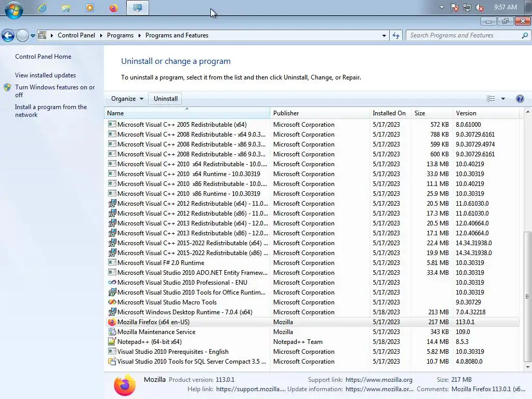Click the Notepad++ row icon
This screenshot has width=532, height=399.
[x=112, y=342]
